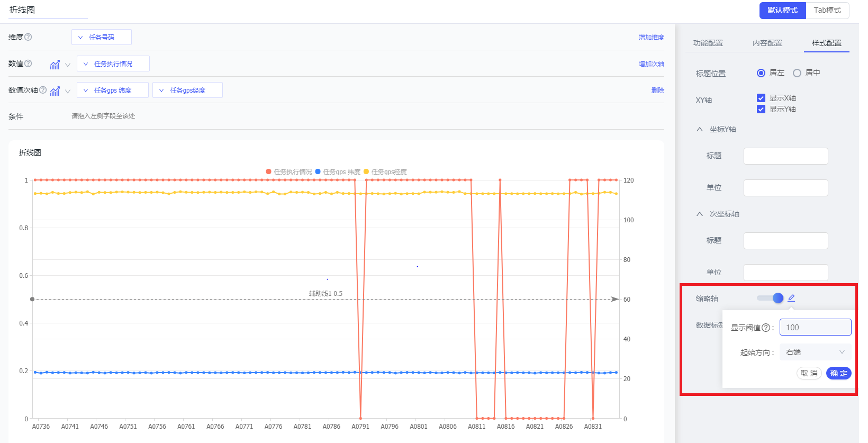Click the 增加维度 link
Image resolution: width=868 pixels, height=443 pixels.
pyautogui.click(x=652, y=38)
